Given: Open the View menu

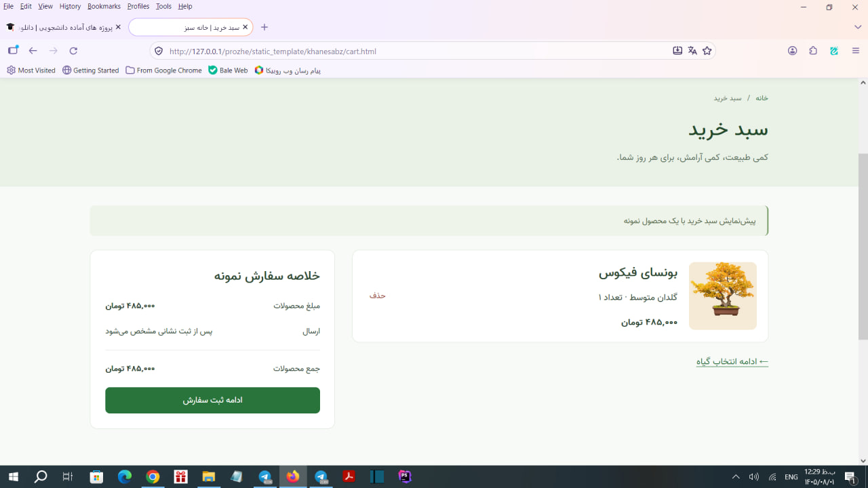Looking at the screenshot, I should 45,6.
